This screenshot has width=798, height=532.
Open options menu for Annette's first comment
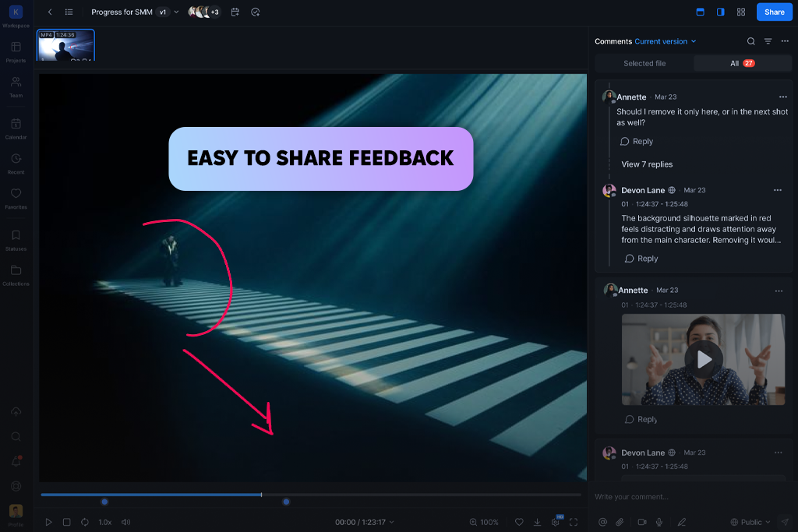pyautogui.click(x=782, y=97)
